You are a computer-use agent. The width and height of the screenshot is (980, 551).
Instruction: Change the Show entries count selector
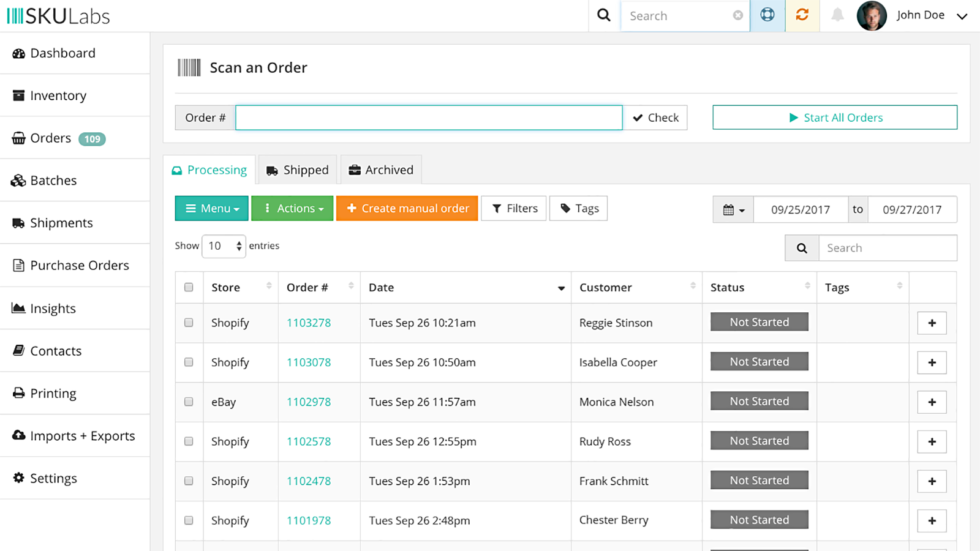224,246
